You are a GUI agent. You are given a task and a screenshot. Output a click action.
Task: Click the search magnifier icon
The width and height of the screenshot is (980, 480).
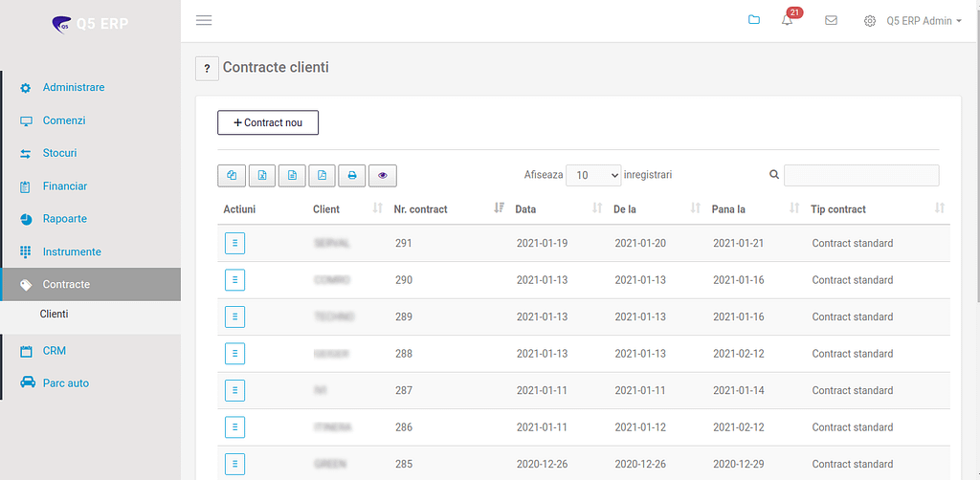[773, 175]
